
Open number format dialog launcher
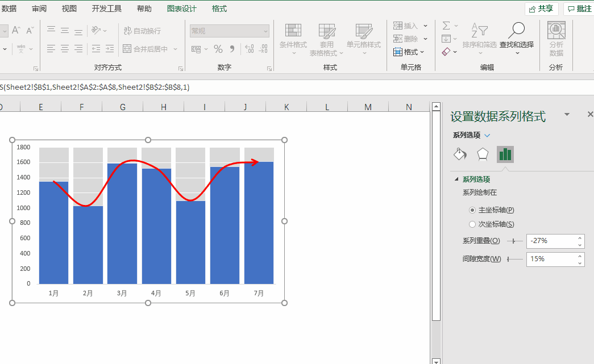coord(269,69)
